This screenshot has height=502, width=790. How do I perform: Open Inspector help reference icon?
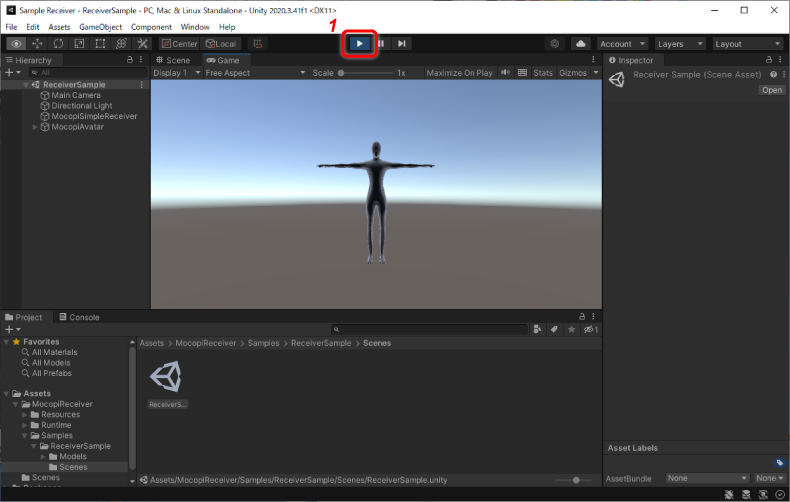click(773, 74)
